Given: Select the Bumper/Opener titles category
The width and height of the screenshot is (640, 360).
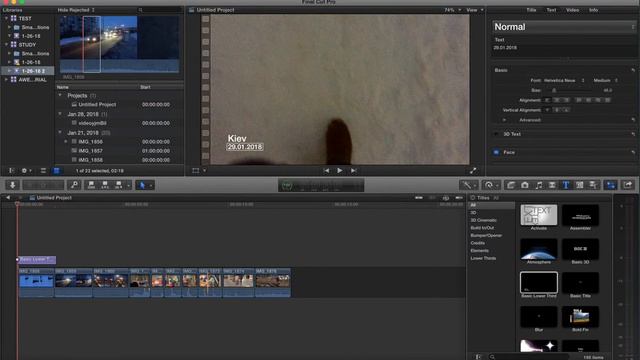Looking at the screenshot, I should point(486,236).
